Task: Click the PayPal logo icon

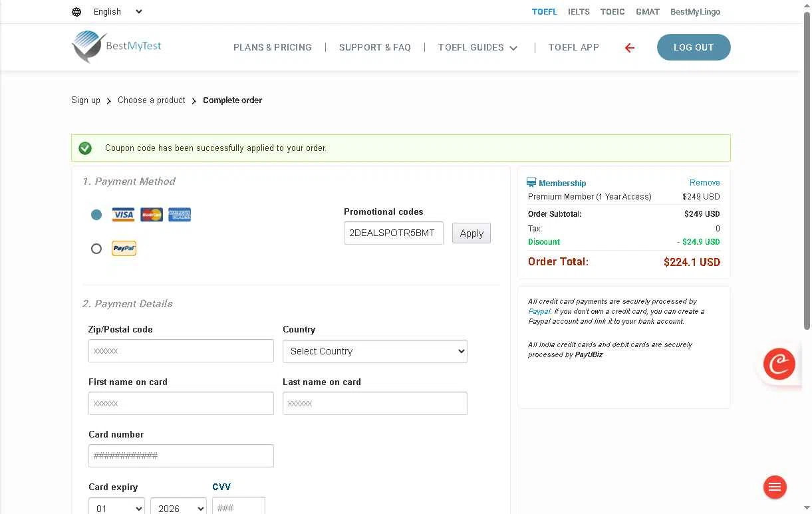Action: coord(124,249)
